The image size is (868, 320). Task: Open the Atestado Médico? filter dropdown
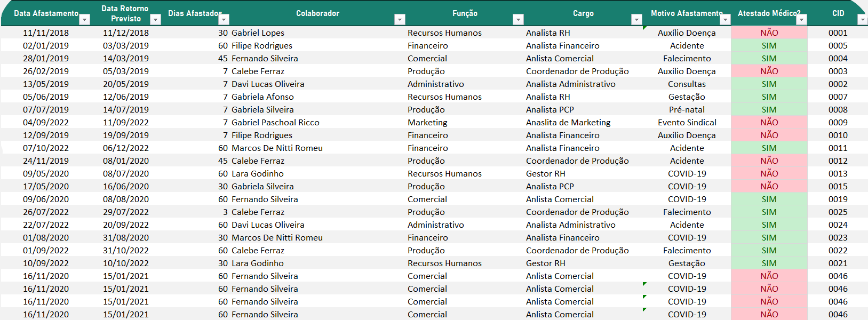pos(801,20)
